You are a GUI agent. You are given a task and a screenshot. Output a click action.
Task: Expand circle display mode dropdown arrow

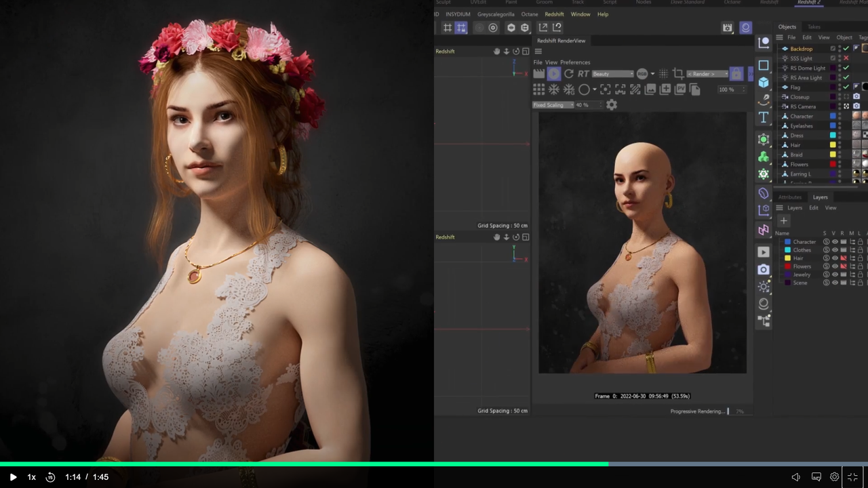point(595,89)
